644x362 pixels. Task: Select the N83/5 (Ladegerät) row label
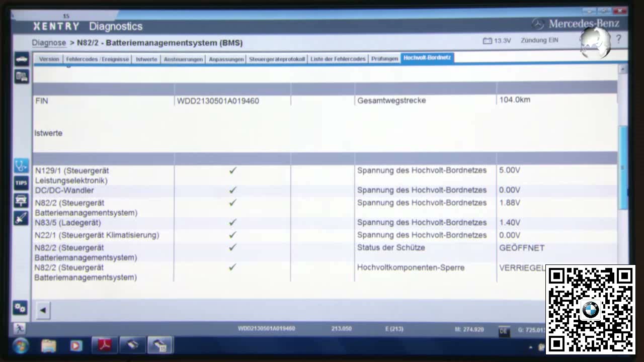[68, 223]
